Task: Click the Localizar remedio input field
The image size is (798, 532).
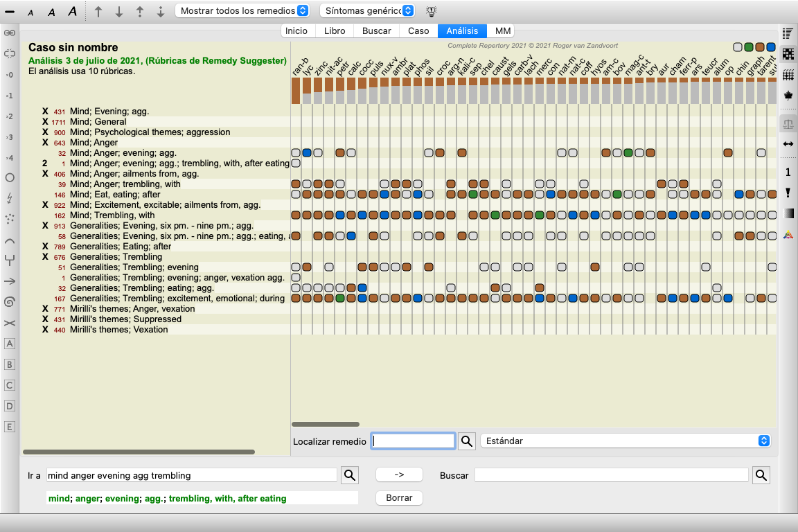Action: point(413,441)
